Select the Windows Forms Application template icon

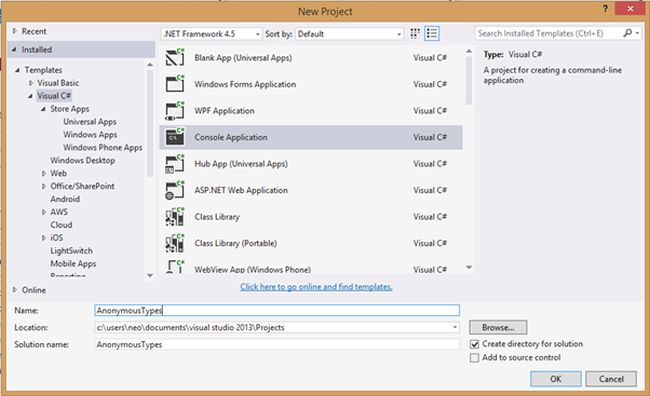point(175,84)
